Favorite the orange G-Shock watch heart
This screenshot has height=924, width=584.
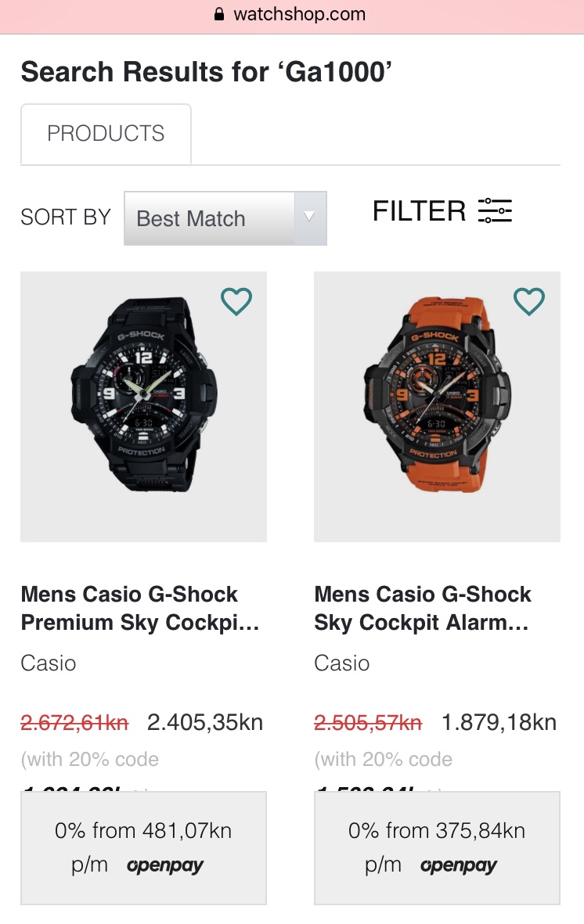click(529, 301)
